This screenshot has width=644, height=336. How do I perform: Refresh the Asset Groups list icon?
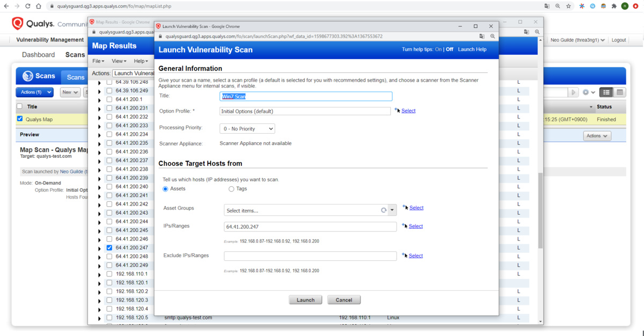pyautogui.click(x=384, y=210)
